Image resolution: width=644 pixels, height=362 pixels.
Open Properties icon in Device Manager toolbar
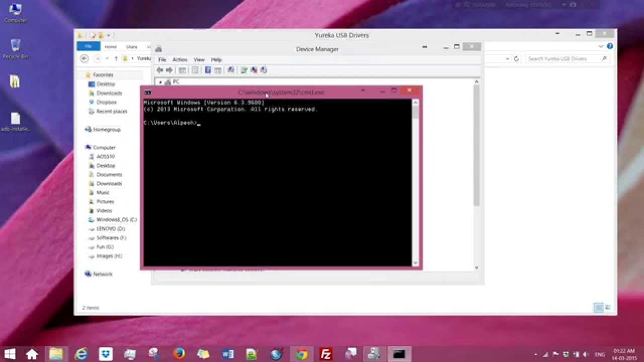click(x=195, y=70)
